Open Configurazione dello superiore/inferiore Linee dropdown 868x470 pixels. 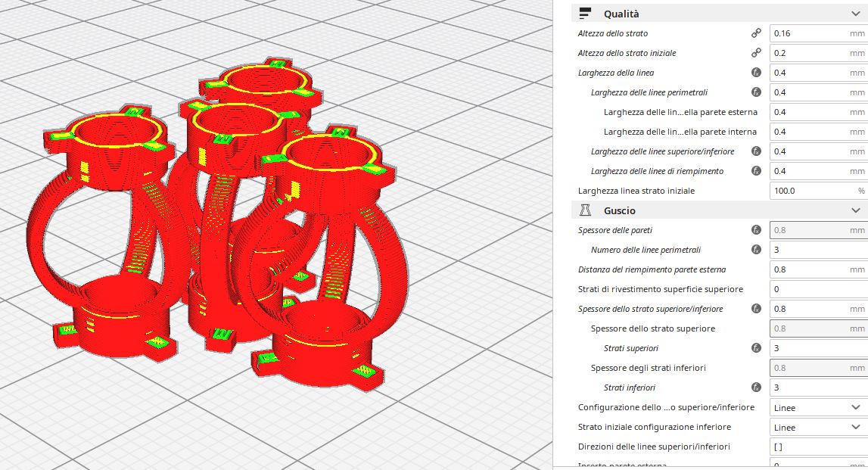click(819, 407)
